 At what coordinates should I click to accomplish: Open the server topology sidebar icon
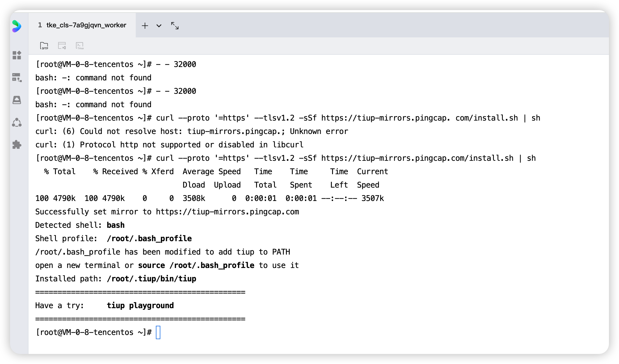pyautogui.click(x=17, y=78)
